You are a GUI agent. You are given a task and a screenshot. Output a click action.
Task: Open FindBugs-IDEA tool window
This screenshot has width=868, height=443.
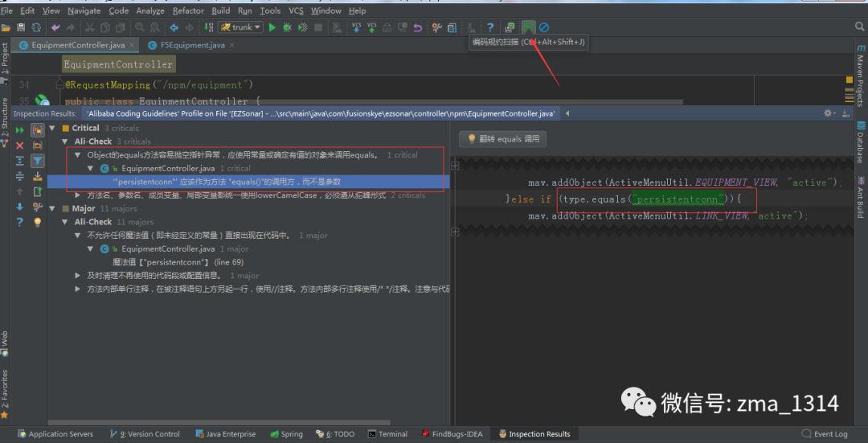click(452, 434)
